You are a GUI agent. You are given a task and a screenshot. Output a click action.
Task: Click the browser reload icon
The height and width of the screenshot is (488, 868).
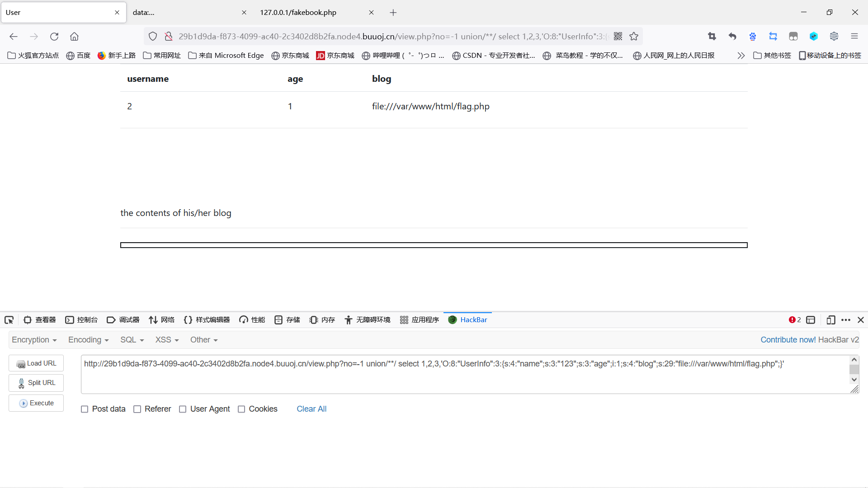pos(54,36)
